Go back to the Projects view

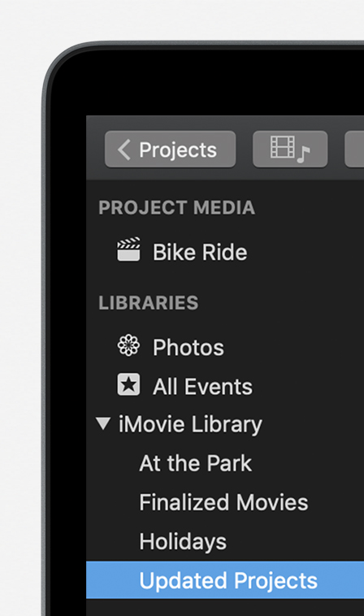[x=170, y=150]
